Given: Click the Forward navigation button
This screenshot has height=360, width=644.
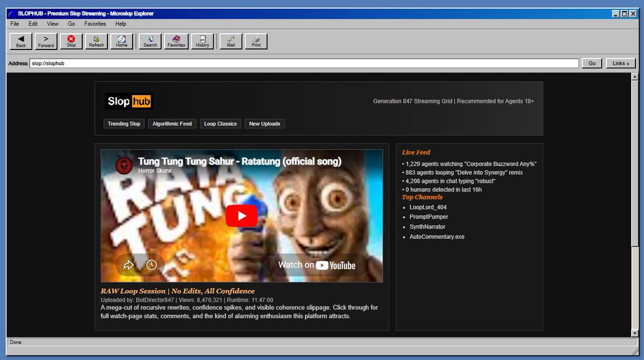Looking at the screenshot, I should (x=46, y=41).
